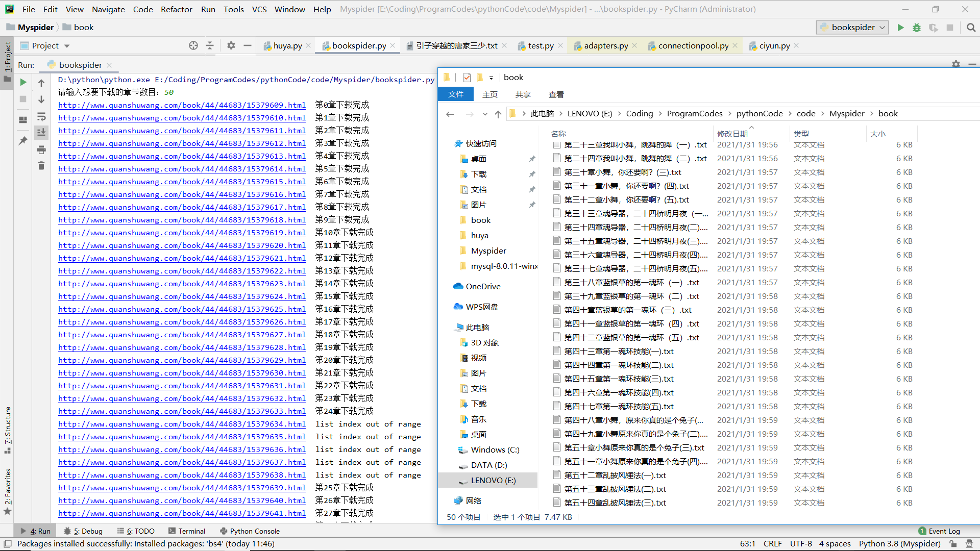Go up one folder in Explorer
This screenshot has height=551, width=980.
tap(498, 114)
